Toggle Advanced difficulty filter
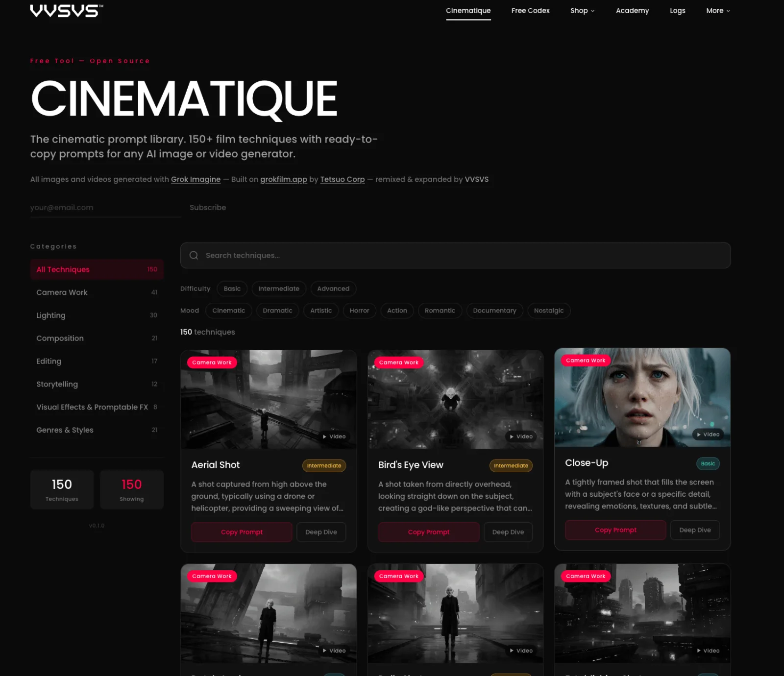784x676 pixels. 333,289
